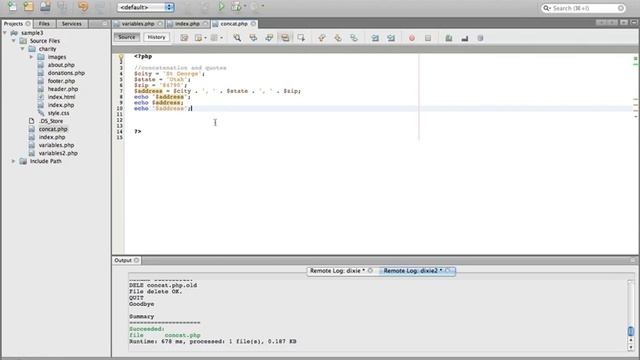The width and height of the screenshot is (640, 360).
Task: Click the Debug Project toolbar icon
Action: coord(236,7)
